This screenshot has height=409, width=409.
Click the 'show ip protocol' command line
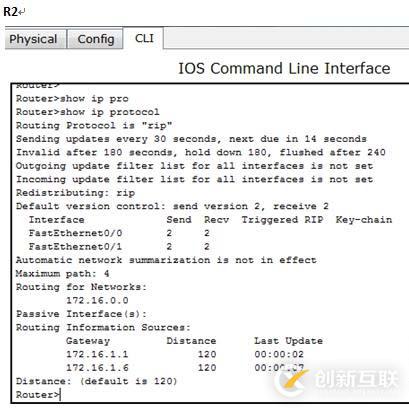pos(88,112)
